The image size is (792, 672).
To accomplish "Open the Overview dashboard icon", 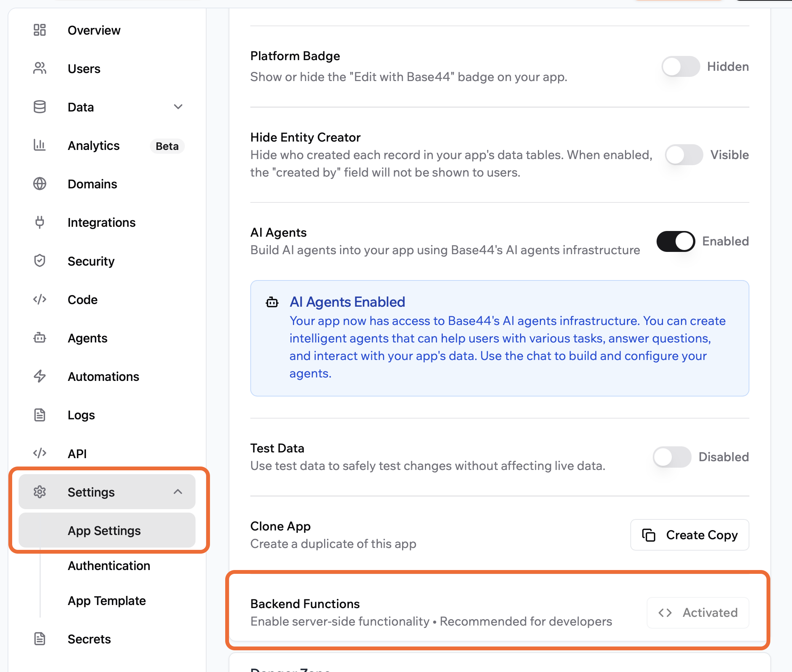I will (x=40, y=30).
